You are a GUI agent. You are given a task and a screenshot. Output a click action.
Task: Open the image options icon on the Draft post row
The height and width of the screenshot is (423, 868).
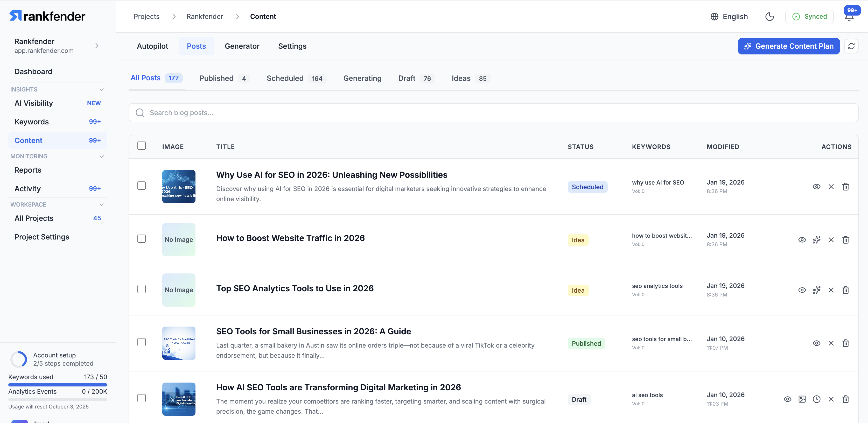tap(802, 399)
